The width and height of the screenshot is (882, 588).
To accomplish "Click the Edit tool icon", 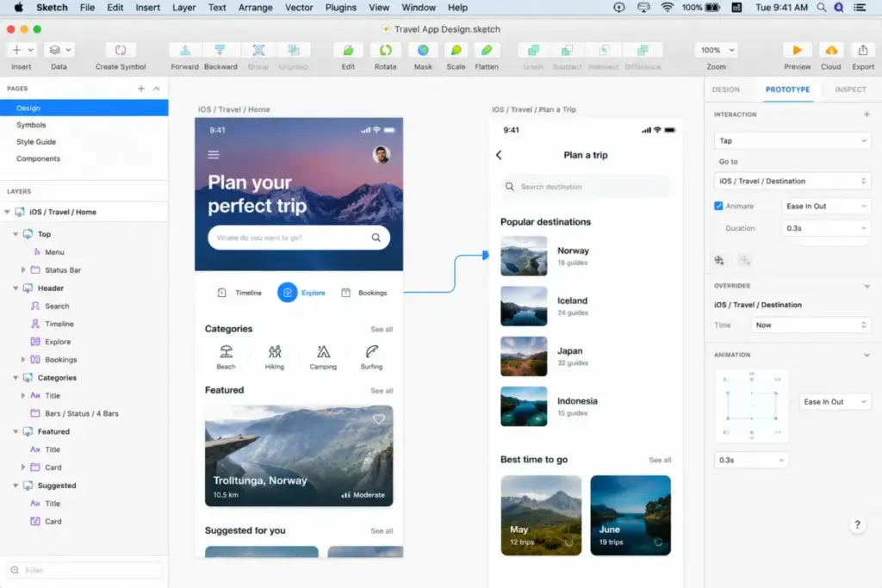I will coord(348,50).
